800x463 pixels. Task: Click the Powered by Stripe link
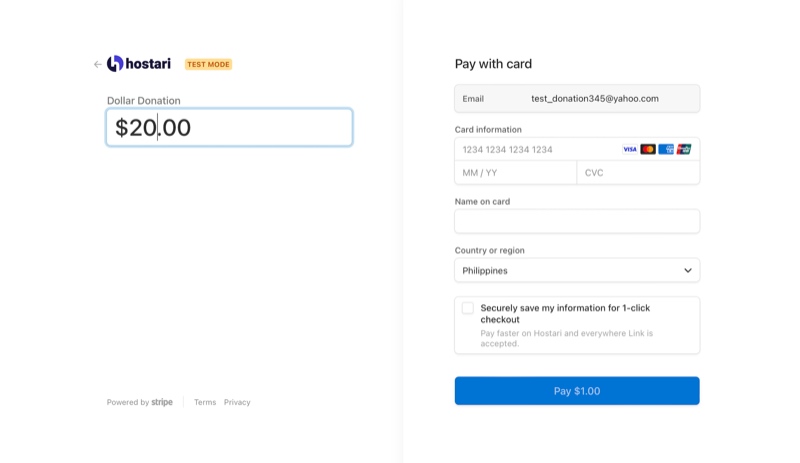coord(140,402)
